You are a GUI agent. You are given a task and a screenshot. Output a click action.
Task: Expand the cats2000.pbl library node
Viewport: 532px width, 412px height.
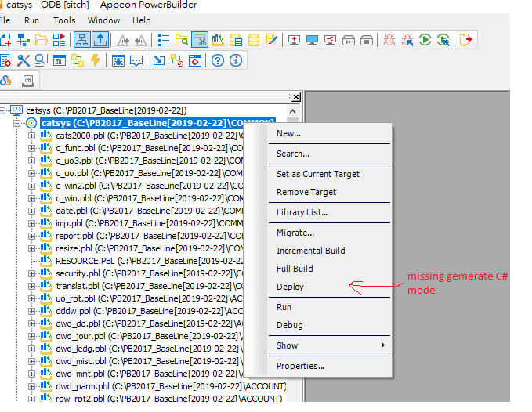(x=32, y=136)
